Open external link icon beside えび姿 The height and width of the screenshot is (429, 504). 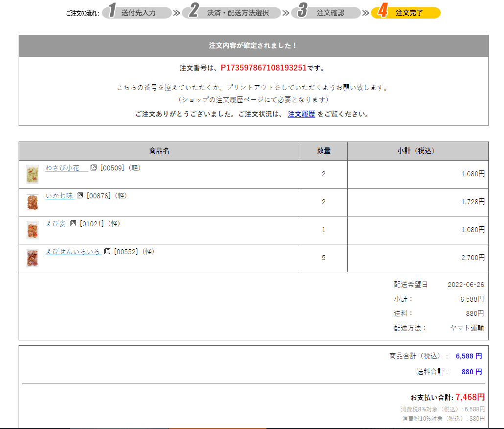click(x=73, y=224)
